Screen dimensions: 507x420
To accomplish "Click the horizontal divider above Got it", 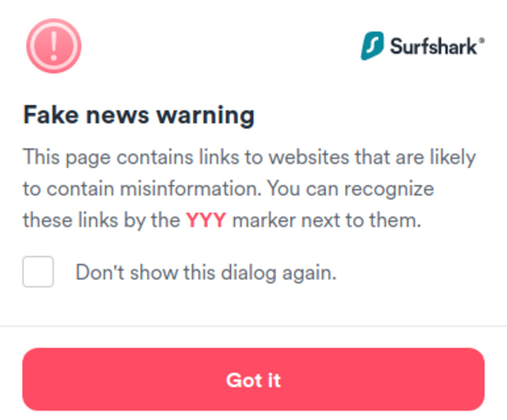I will point(253,326).
